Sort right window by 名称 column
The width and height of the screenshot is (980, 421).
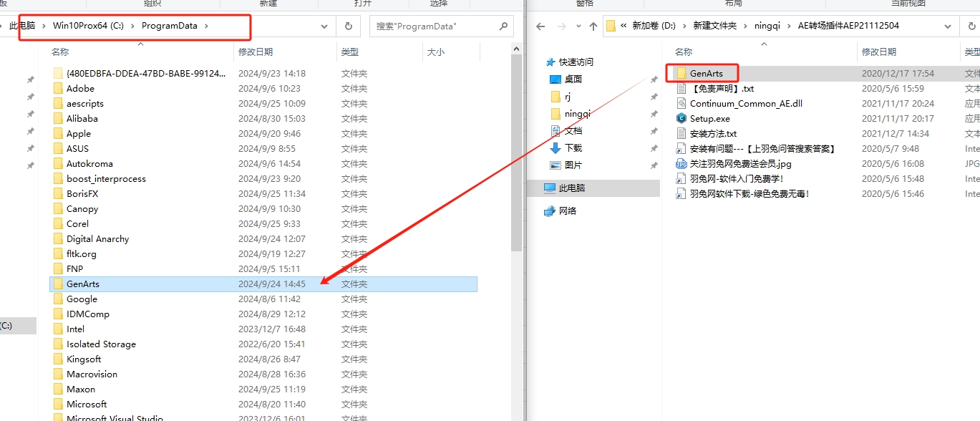click(684, 52)
